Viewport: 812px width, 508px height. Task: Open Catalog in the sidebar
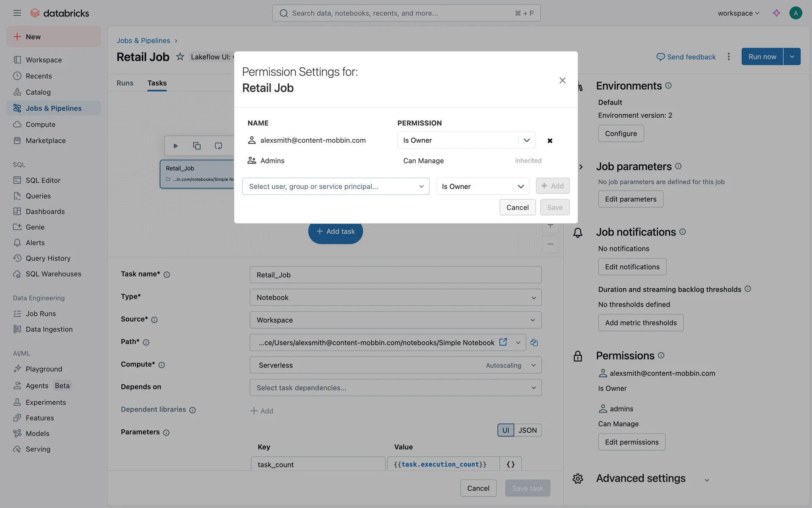coord(38,92)
